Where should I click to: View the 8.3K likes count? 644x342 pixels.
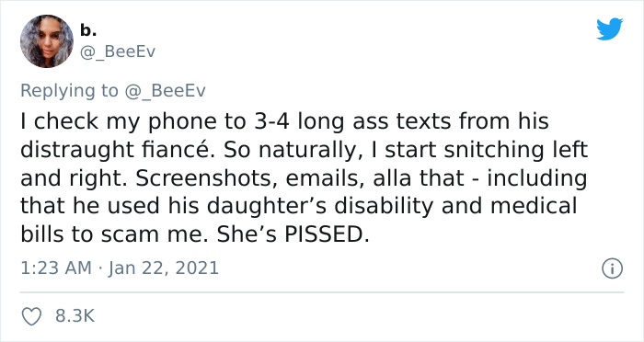(75, 316)
